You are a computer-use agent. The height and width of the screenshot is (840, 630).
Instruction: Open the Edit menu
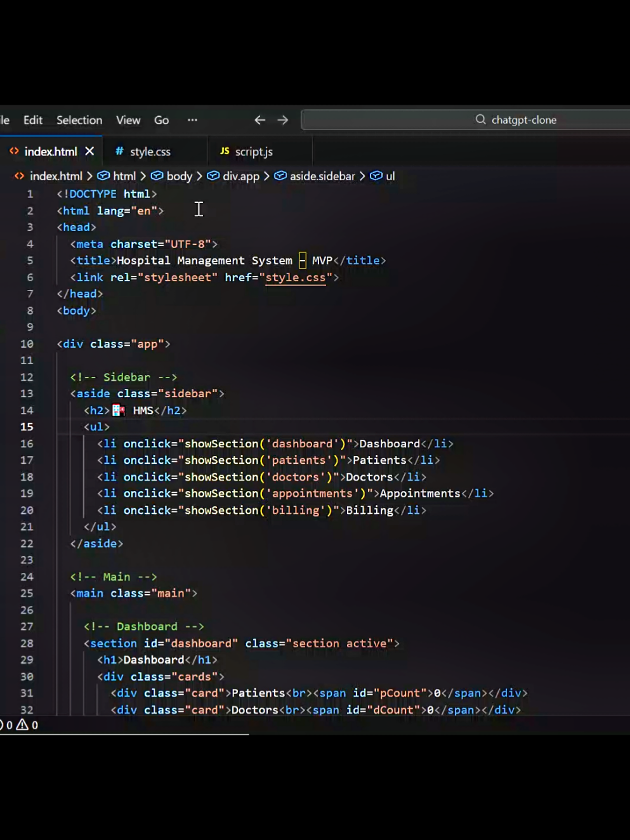click(x=33, y=120)
